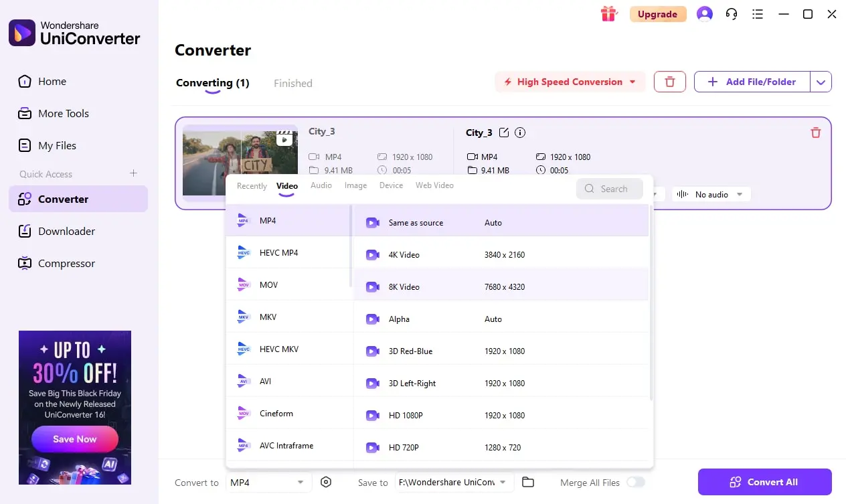The image size is (846, 504).
Task: Open the Audio format tab
Action: [321, 185]
